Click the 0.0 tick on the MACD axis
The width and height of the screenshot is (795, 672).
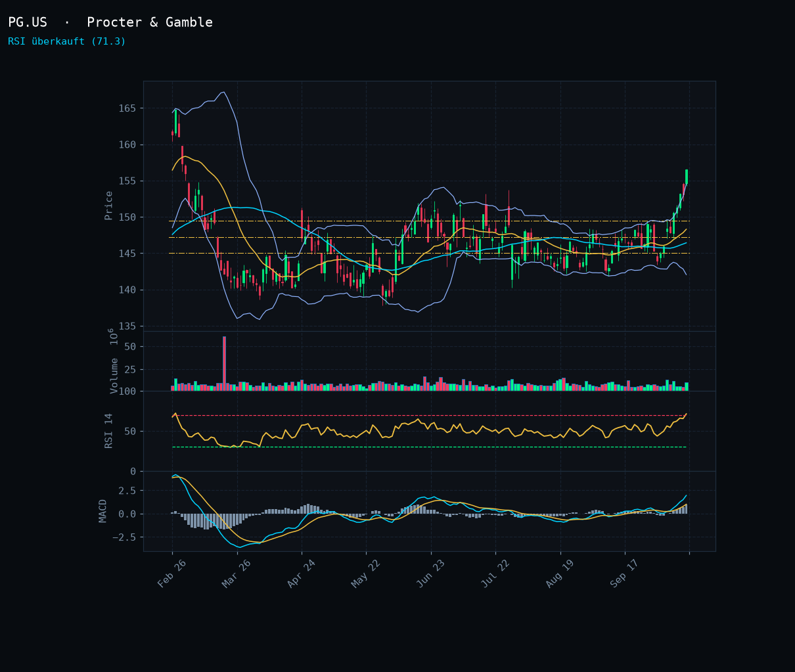[x=127, y=514]
